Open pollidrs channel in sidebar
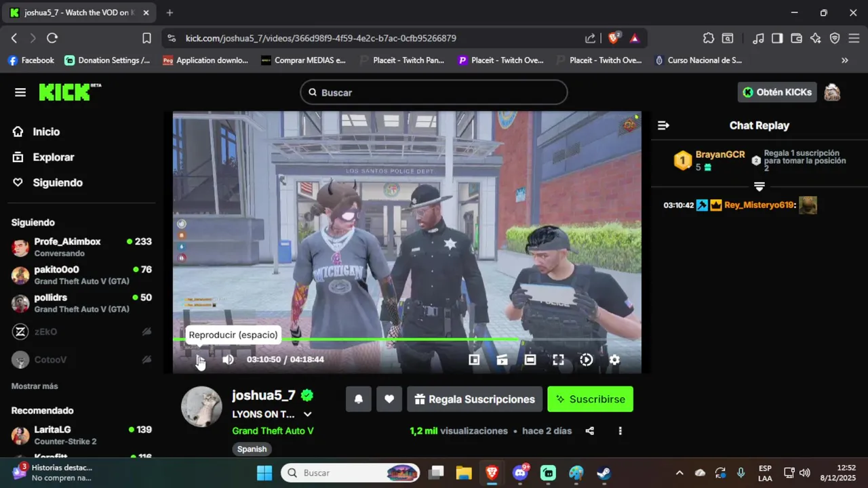The height and width of the screenshot is (488, 868). pyautogui.click(x=81, y=303)
